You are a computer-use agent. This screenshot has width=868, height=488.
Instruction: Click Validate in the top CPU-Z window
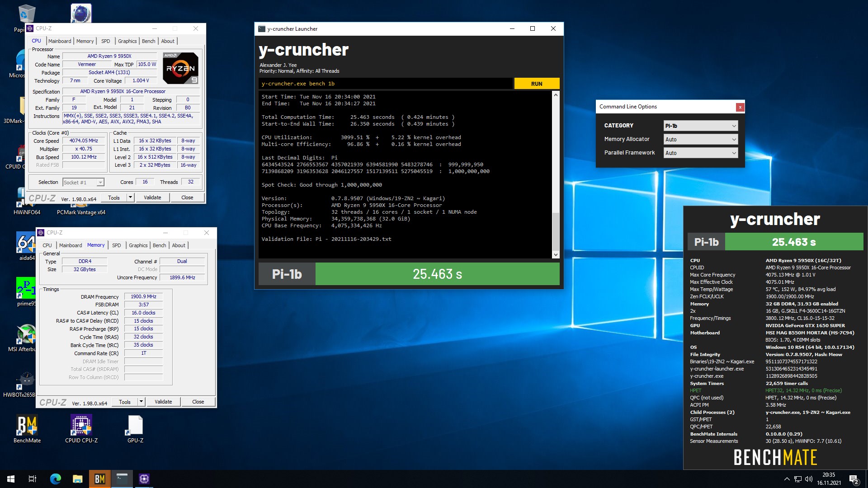pos(152,197)
